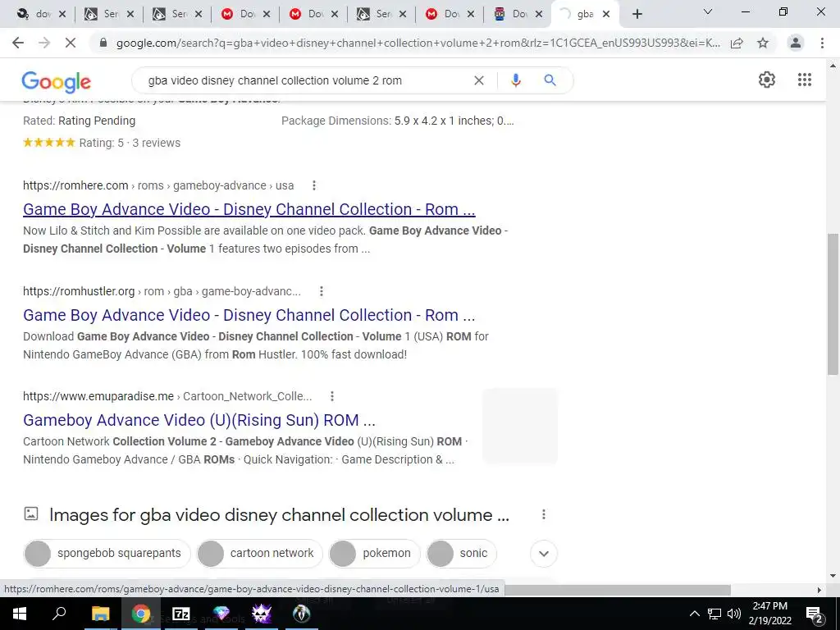Click the emuparadise.me URL breadcrumb

(167, 396)
